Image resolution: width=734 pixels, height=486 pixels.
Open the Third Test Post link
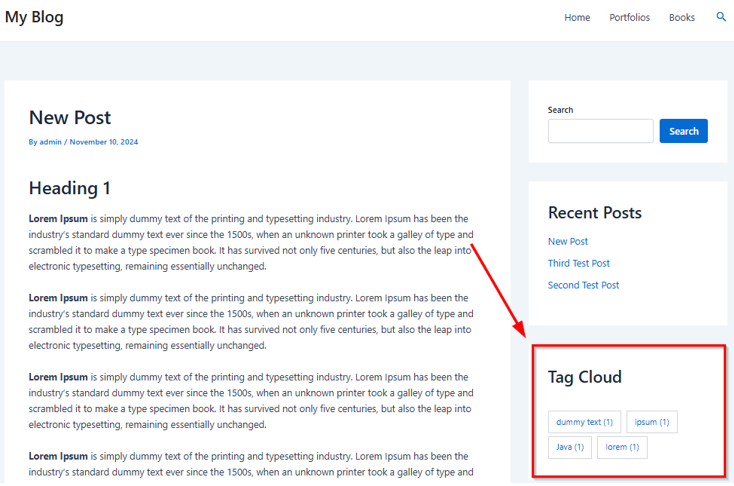click(x=578, y=263)
